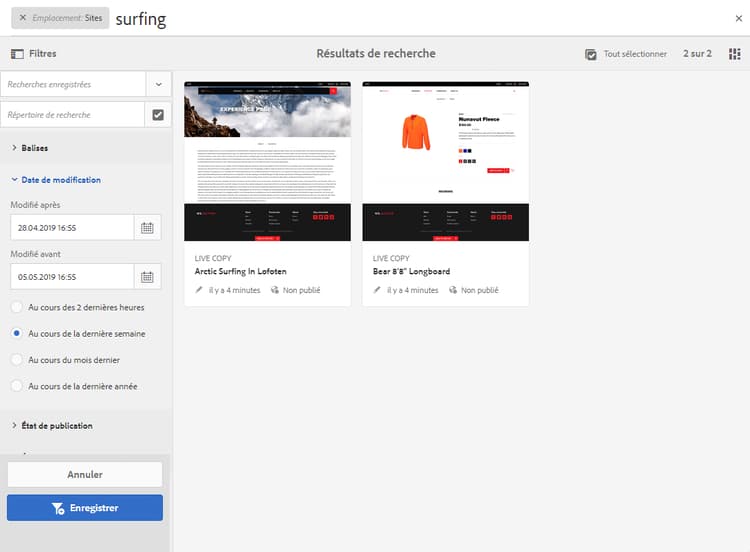Image resolution: width=750 pixels, height=552 pixels.
Task: Select Au cours de la dernière semaine
Action: (x=16, y=333)
